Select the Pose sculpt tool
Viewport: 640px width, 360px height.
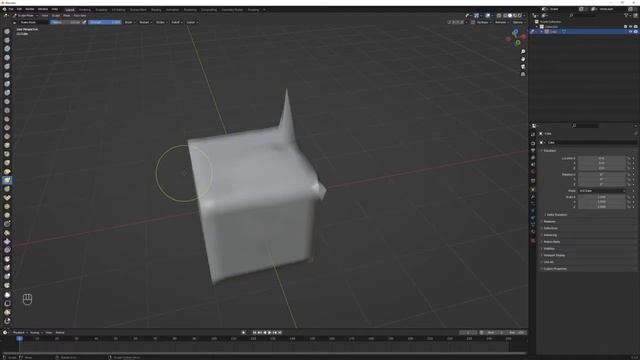7,198
